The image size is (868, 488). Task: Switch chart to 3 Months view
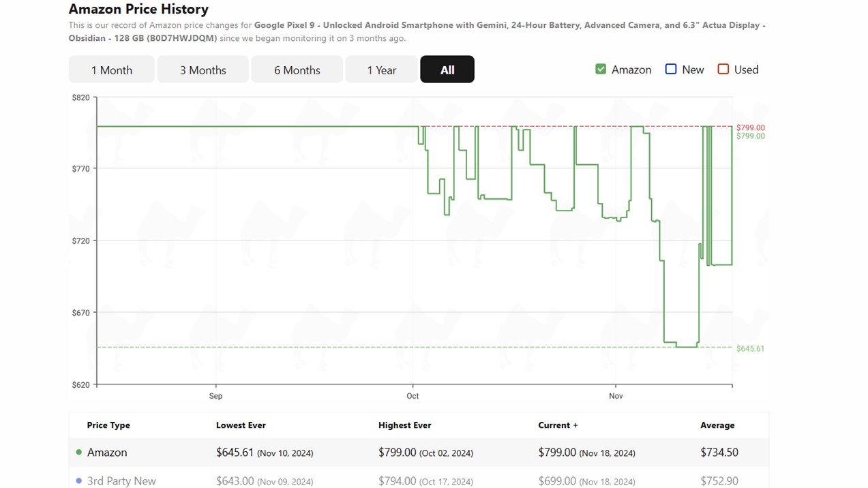203,70
